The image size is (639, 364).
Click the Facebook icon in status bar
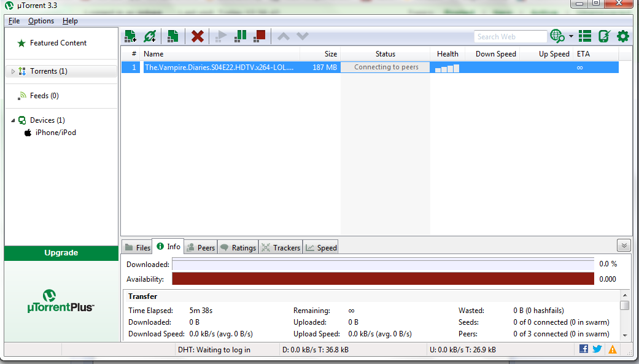coord(584,349)
